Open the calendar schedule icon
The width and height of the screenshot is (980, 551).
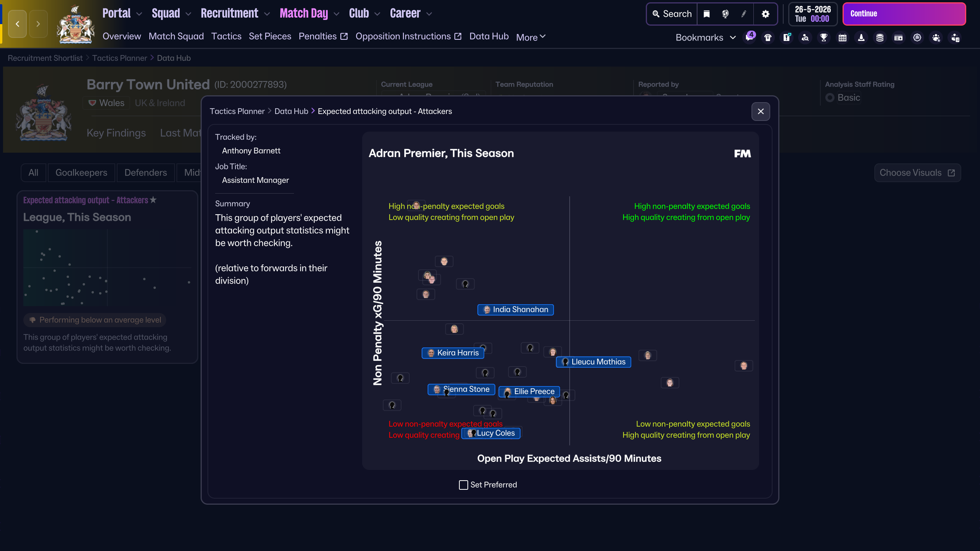(842, 37)
